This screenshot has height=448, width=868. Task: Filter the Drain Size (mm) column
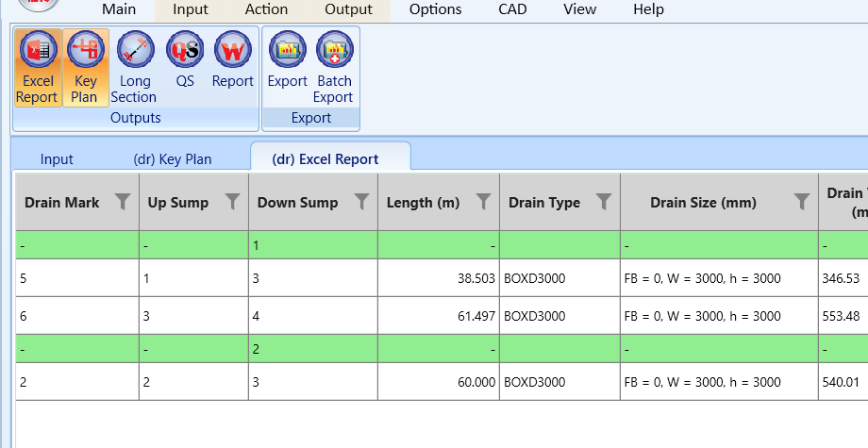point(802,201)
